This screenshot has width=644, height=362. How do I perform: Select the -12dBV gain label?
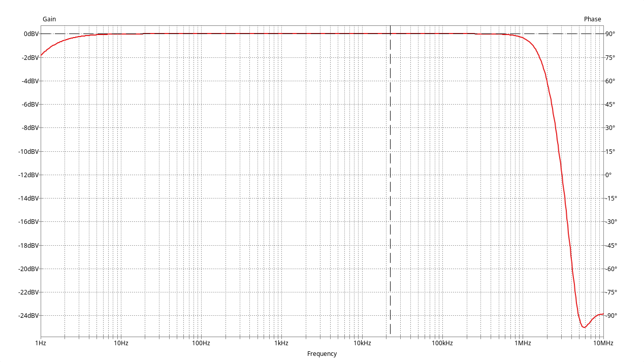(28, 175)
